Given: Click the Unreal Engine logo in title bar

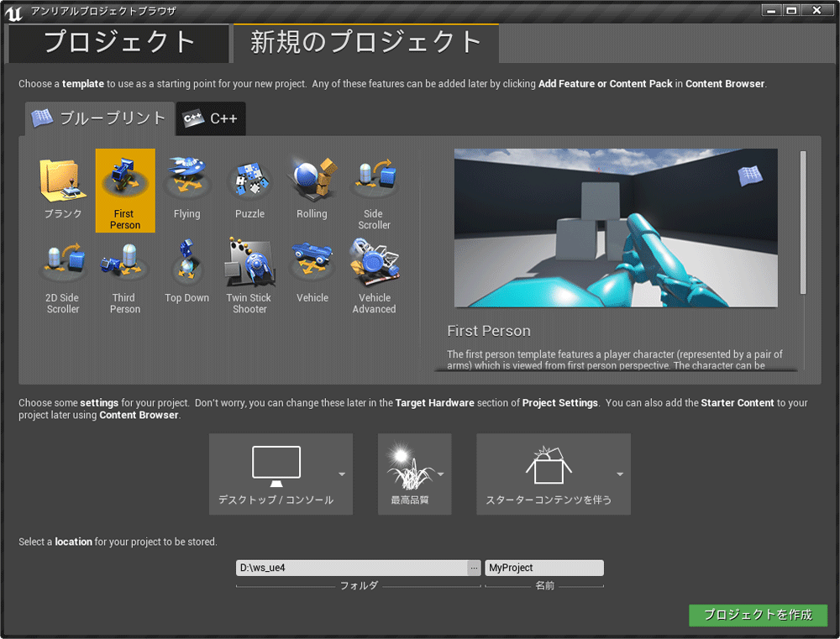Looking at the screenshot, I should [14, 13].
